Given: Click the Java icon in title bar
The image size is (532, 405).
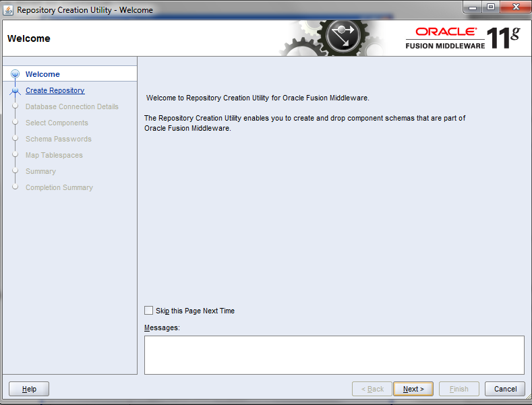Looking at the screenshot, I should [x=8, y=10].
